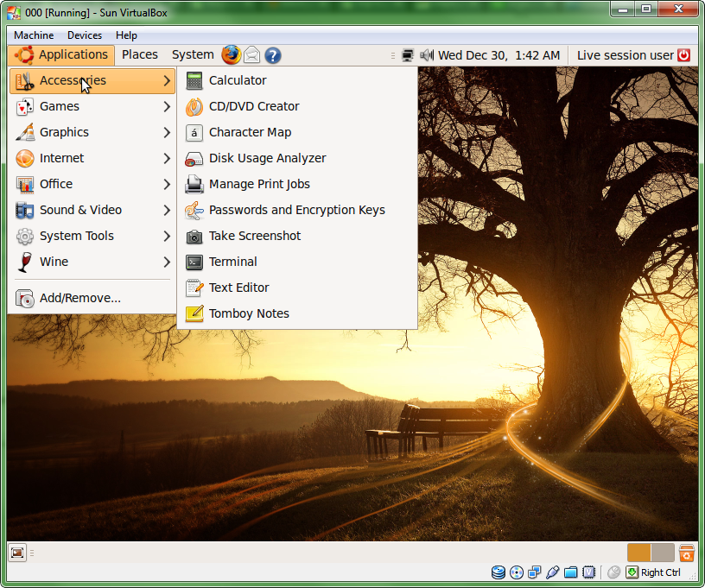Open the Trash icon in bottom panel
The width and height of the screenshot is (705, 588).
pyautogui.click(x=687, y=553)
